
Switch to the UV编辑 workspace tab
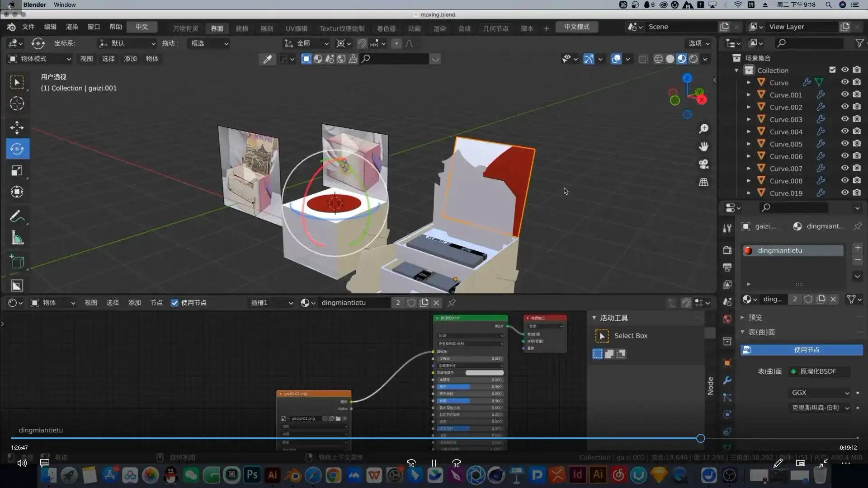[x=297, y=28]
